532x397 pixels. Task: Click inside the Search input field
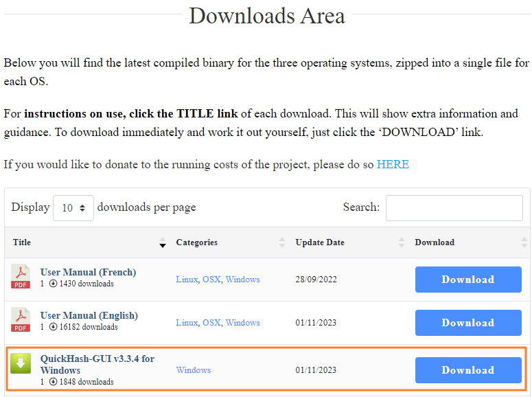[x=454, y=208]
